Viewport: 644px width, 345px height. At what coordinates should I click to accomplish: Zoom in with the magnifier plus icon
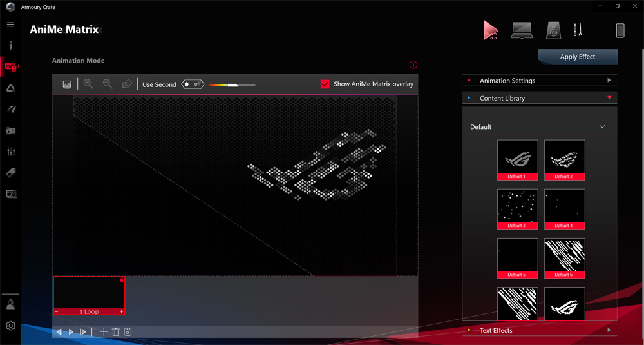coord(88,84)
